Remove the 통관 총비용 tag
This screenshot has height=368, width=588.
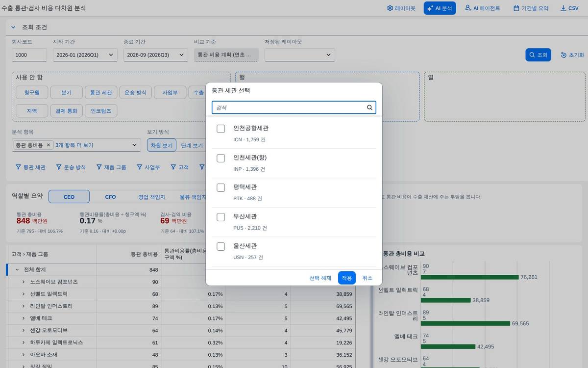coord(48,145)
